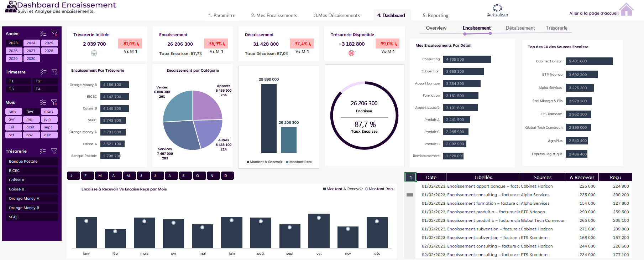Toggle multi-select on the Trésorerie slicer
644x260 pixels.
(43, 151)
